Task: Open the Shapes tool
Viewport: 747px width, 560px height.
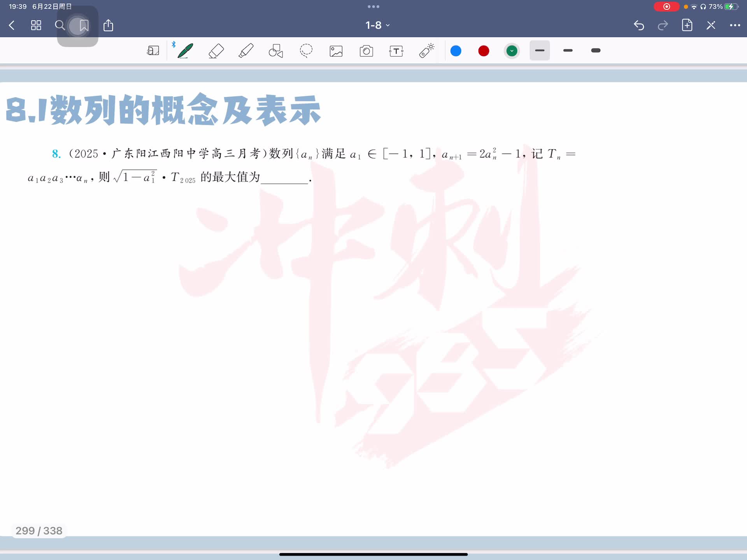Action: click(x=276, y=51)
